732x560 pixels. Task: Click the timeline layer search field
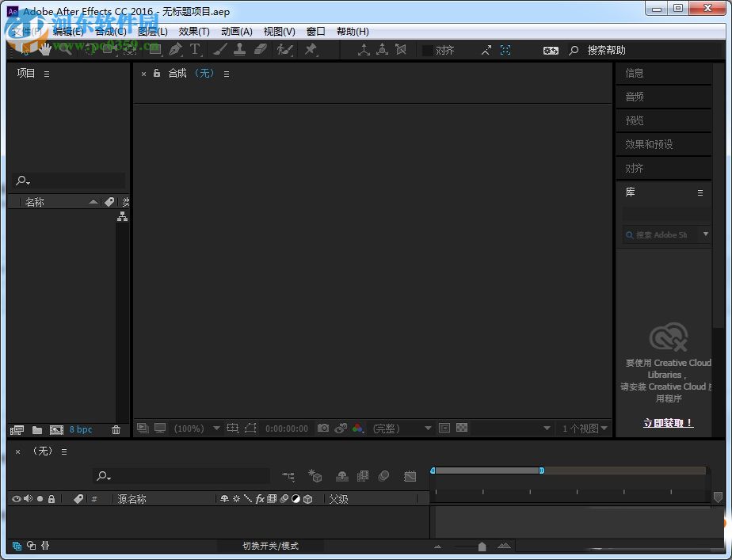coord(182,476)
